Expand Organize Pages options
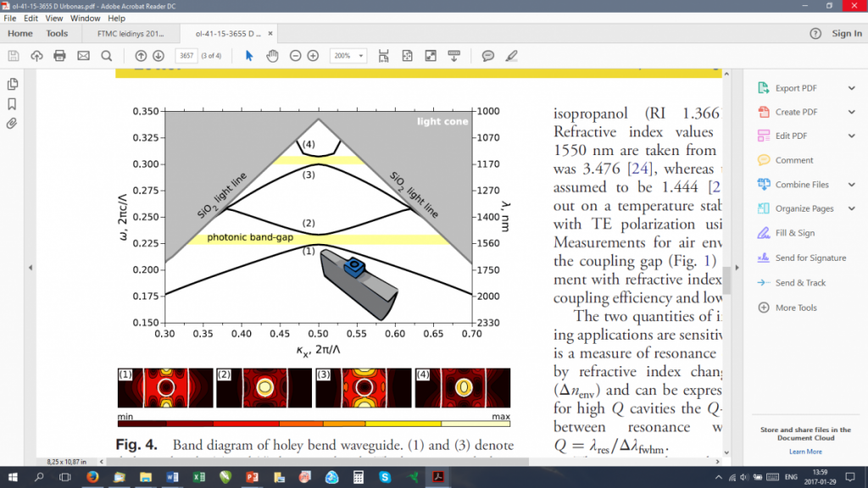The height and width of the screenshot is (488, 868). pyautogui.click(x=851, y=208)
